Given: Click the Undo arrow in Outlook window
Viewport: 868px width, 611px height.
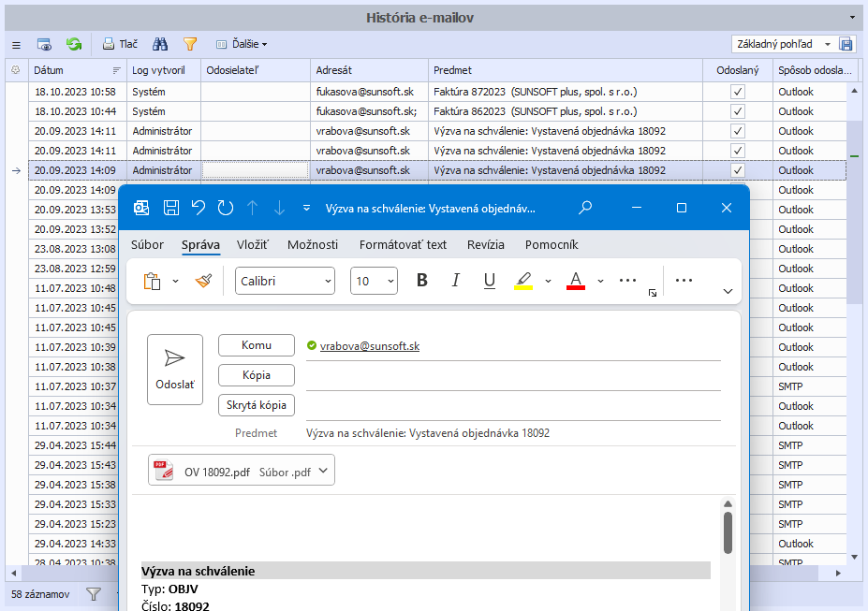Looking at the screenshot, I should (198, 208).
